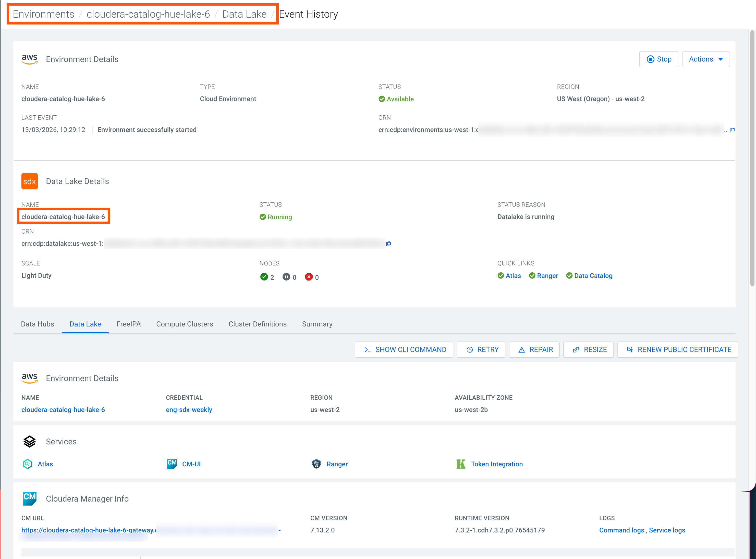Copy the environment CRN icon
Viewport: 756px width, 559px height.
click(x=732, y=130)
